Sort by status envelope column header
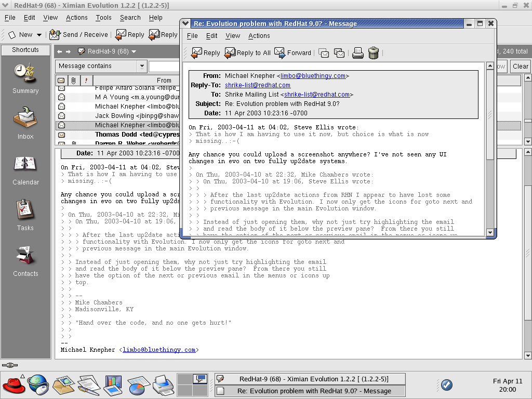 (x=61, y=81)
